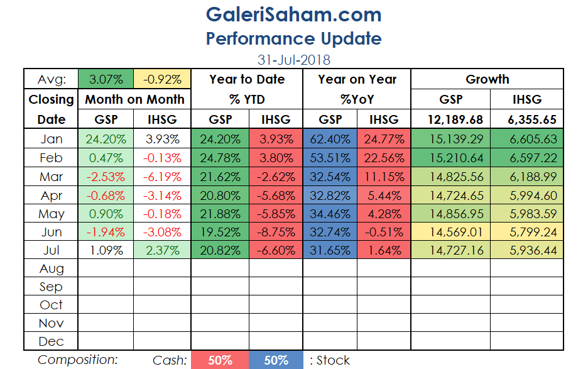Viewport: 588px width, 369px height.
Task: Click the Performance Update heading
Action: click(293, 38)
